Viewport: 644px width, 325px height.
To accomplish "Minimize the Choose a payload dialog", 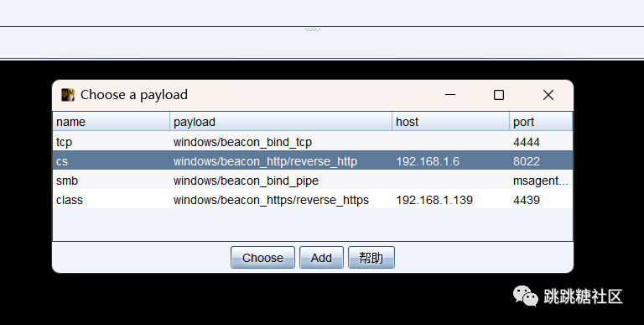I will click(450, 95).
